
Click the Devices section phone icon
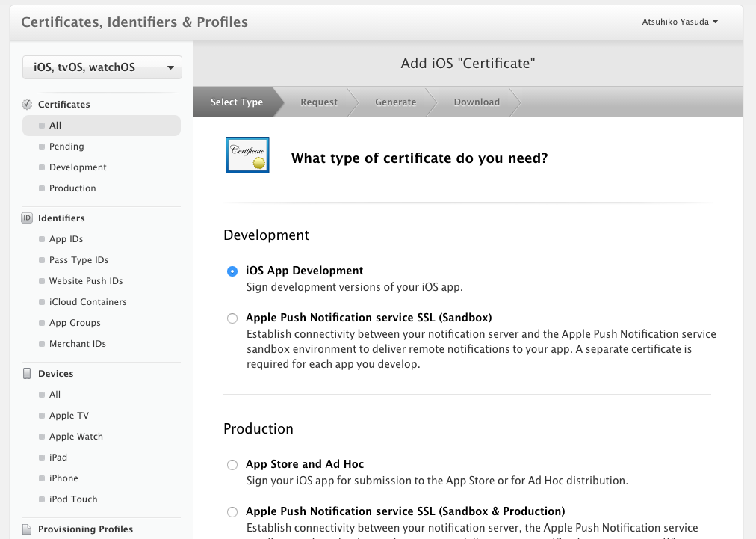[x=27, y=374]
